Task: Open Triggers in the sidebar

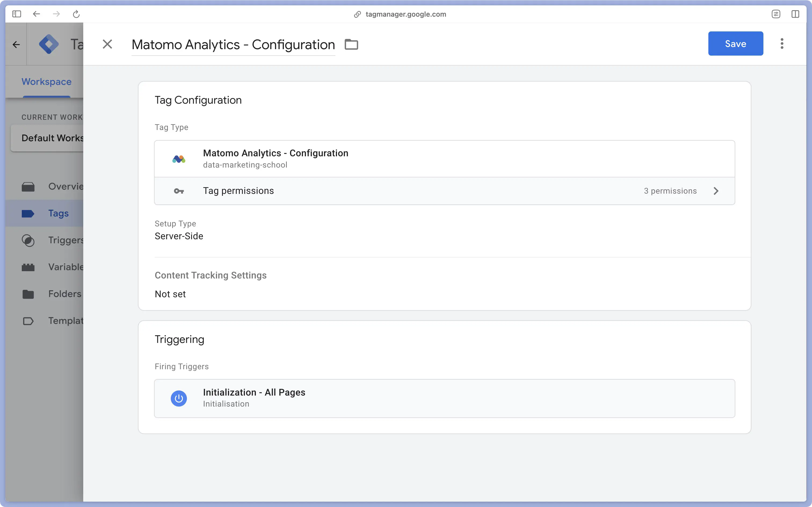Action: 44,240
